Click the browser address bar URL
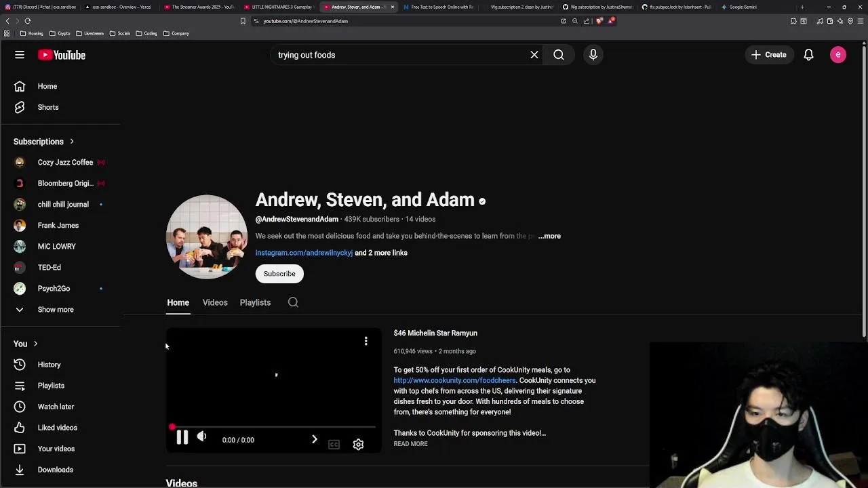This screenshot has width=868, height=488. click(305, 21)
